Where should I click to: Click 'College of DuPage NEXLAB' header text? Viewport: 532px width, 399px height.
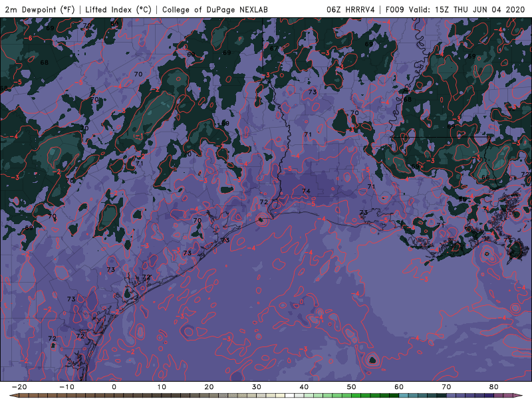(x=215, y=10)
